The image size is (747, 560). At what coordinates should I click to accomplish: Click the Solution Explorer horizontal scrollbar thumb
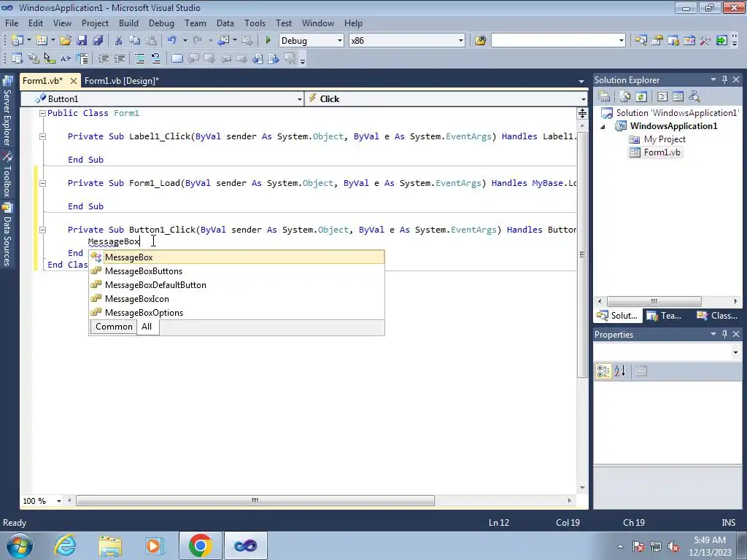(654, 301)
